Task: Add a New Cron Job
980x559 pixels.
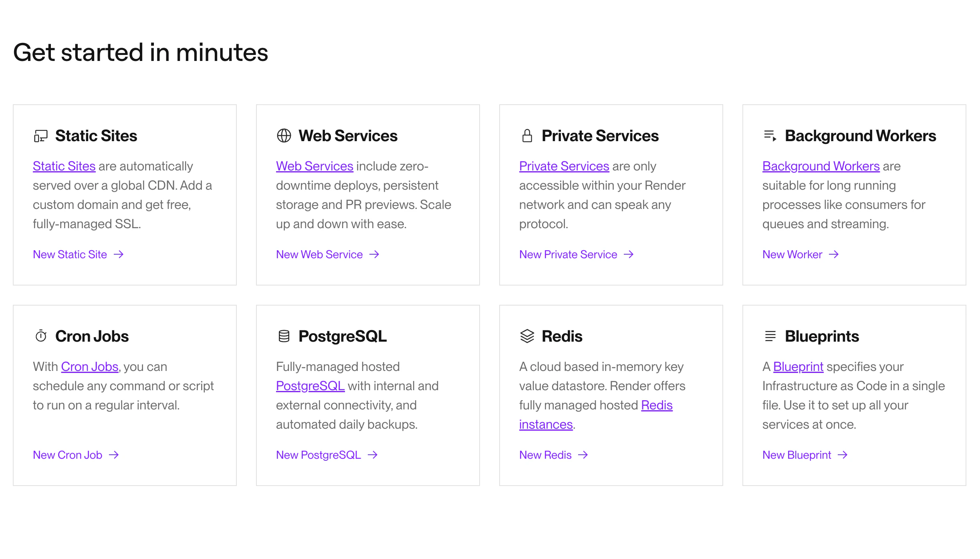Action: (76, 455)
